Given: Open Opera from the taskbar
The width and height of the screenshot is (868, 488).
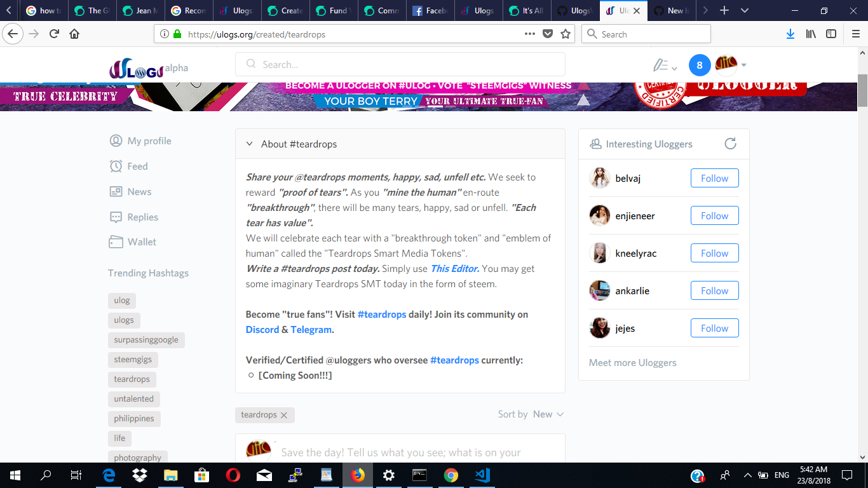Looking at the screenshot, I should pyautogui.click(x=233, y=475).
